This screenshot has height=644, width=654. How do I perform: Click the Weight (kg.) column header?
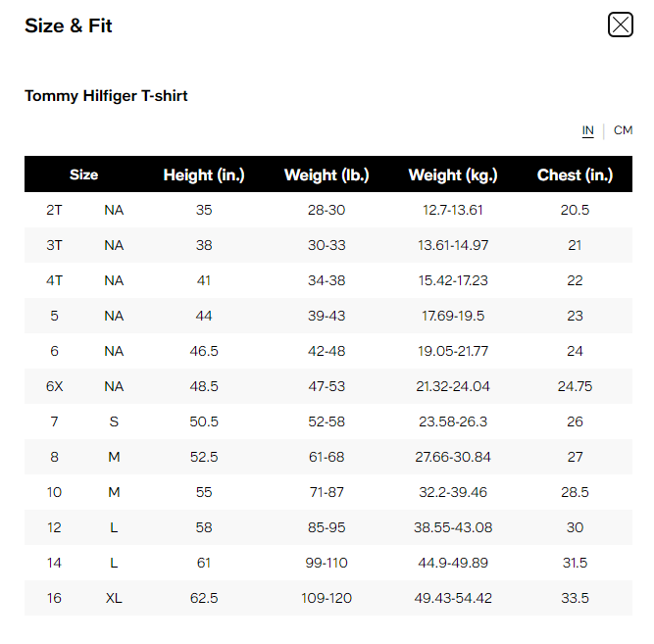click(453, 174)
